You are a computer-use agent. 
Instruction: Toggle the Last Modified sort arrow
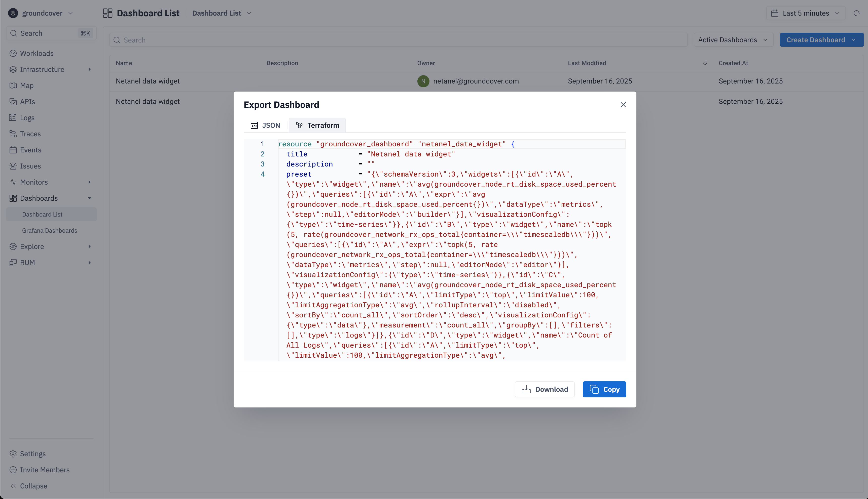pos(705,63)
